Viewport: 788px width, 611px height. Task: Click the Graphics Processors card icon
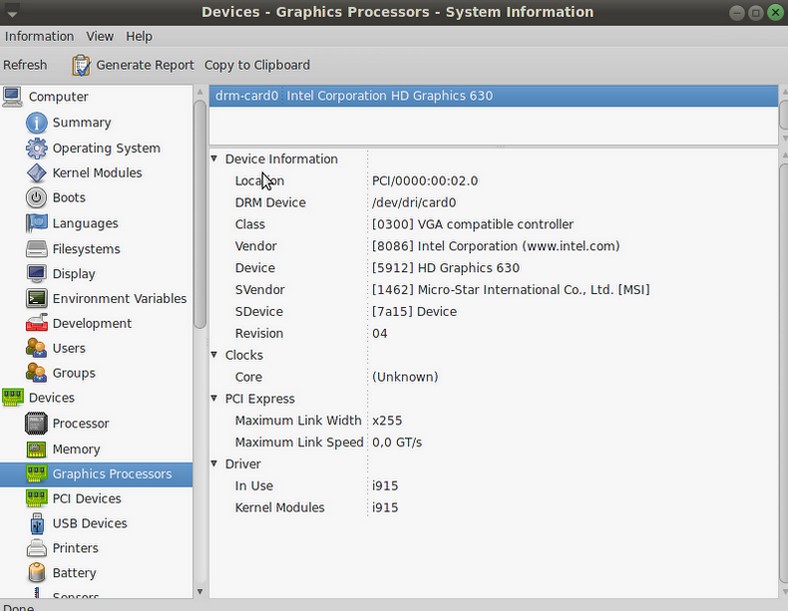click(x=37, y=474)
